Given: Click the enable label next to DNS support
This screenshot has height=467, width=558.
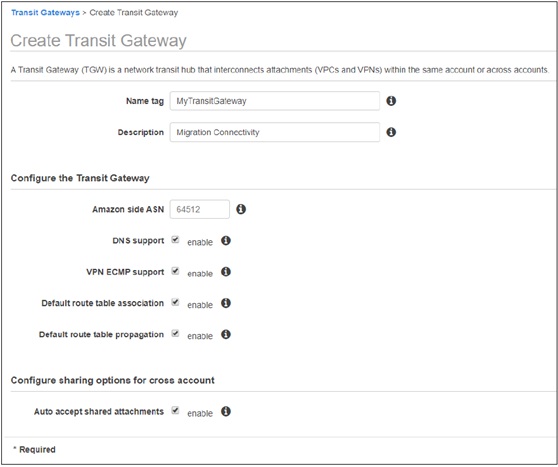Looking at the screenshot, I should (x=200, y=242).
